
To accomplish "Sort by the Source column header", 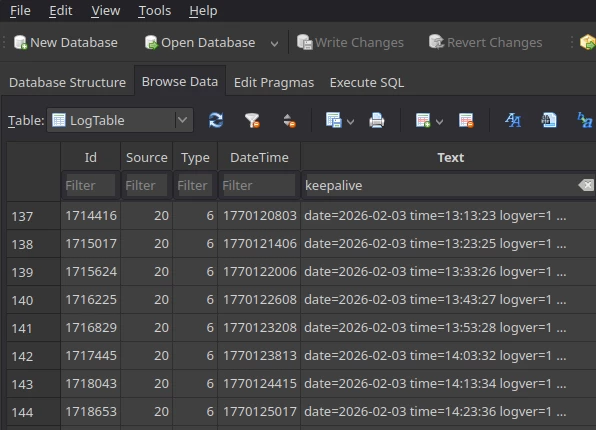I will [146, 157].
